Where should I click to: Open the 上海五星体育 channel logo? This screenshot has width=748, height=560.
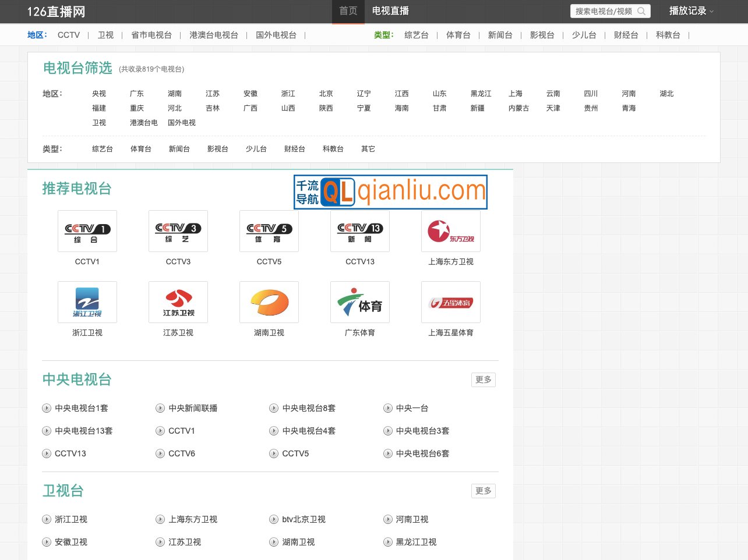[x=450, y=302]
